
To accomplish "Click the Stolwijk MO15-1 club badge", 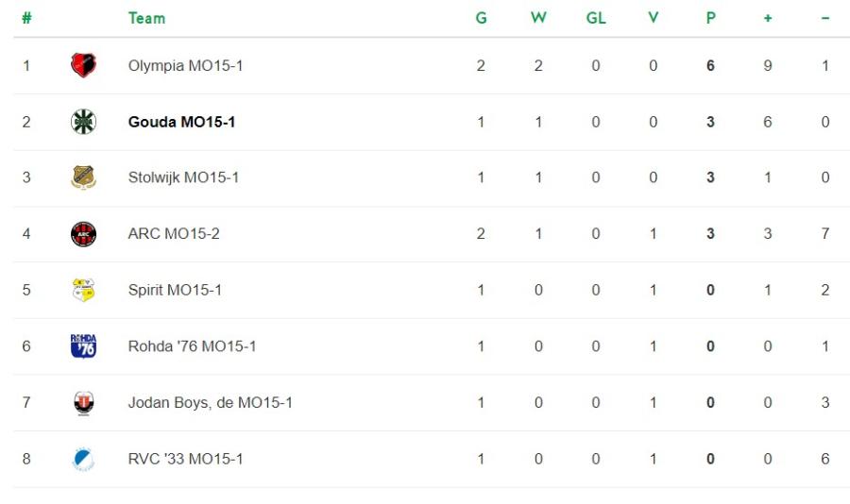I will [x=83, y=177].
